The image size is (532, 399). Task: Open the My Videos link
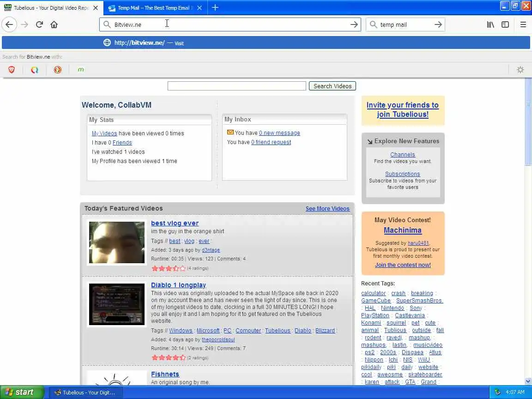(x=104, y=133)
